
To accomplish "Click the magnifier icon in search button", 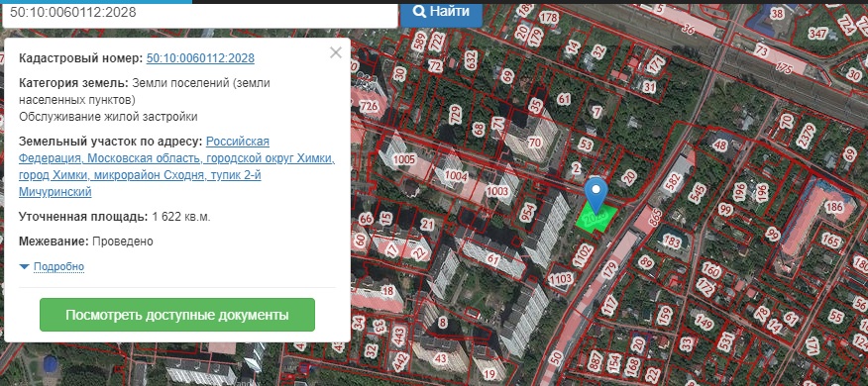I will (x=419, y=12).
